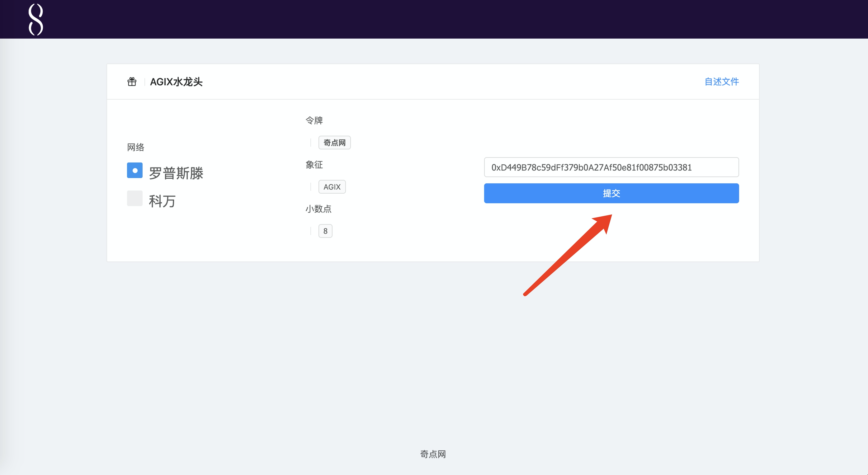Click the 象征 field label
The image size is (868, 475).
pos(314,165)
